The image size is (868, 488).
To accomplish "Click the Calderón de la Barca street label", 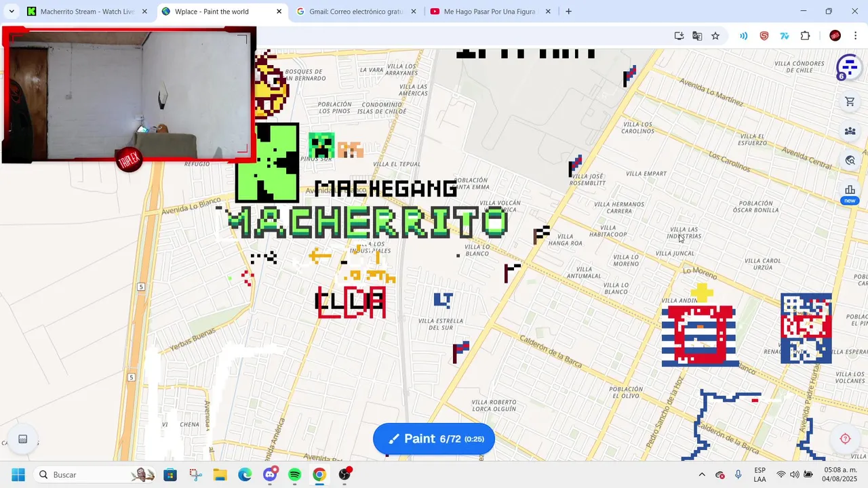I will [x=551, y=352].
